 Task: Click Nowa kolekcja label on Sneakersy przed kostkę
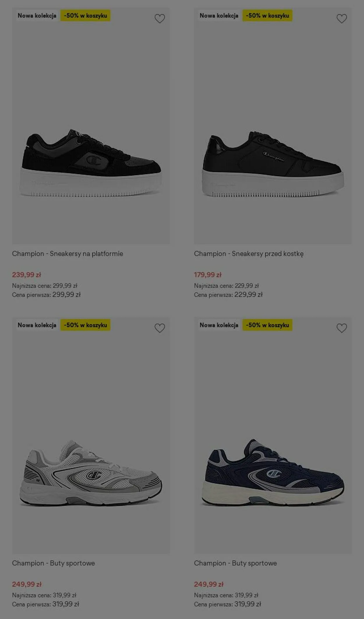[219, 15]
